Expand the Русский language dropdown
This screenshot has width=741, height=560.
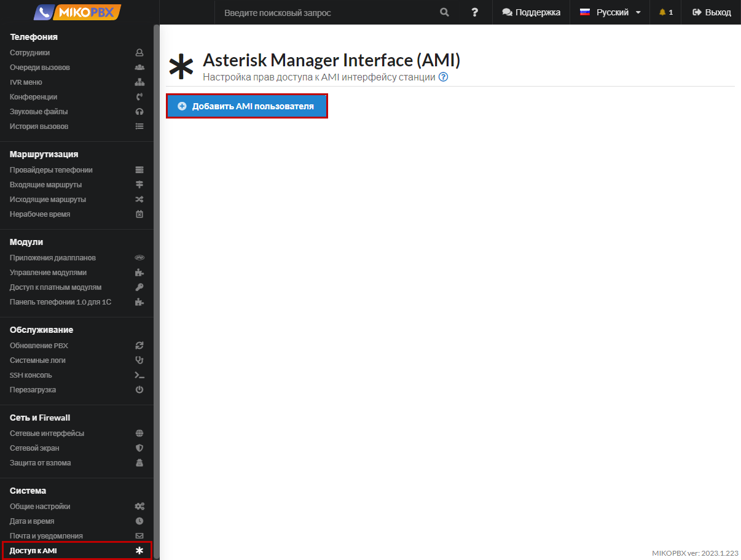coord(610,12)
